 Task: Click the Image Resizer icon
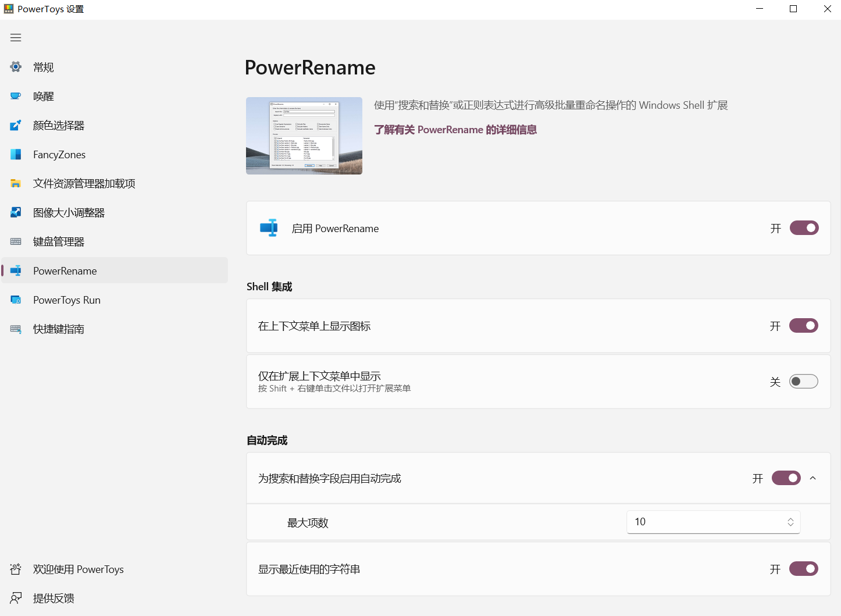16,212
